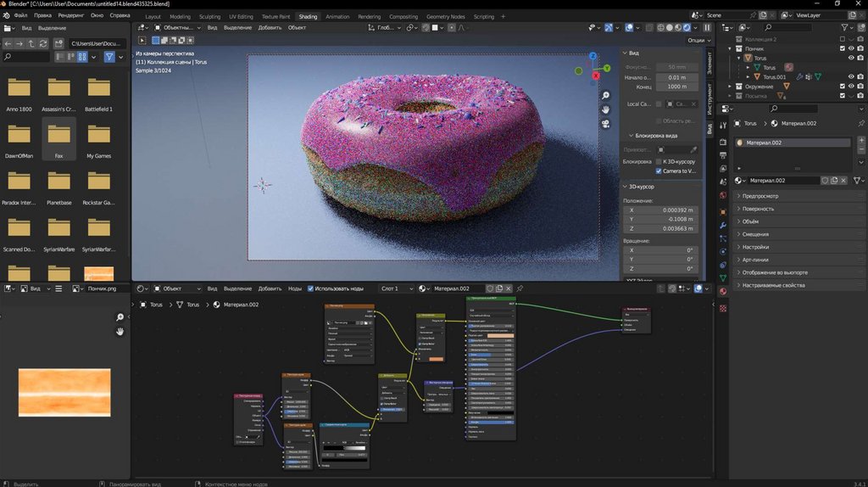Open the 'Рендеринг' menu
Screen dimensions: 868x487
71,15
